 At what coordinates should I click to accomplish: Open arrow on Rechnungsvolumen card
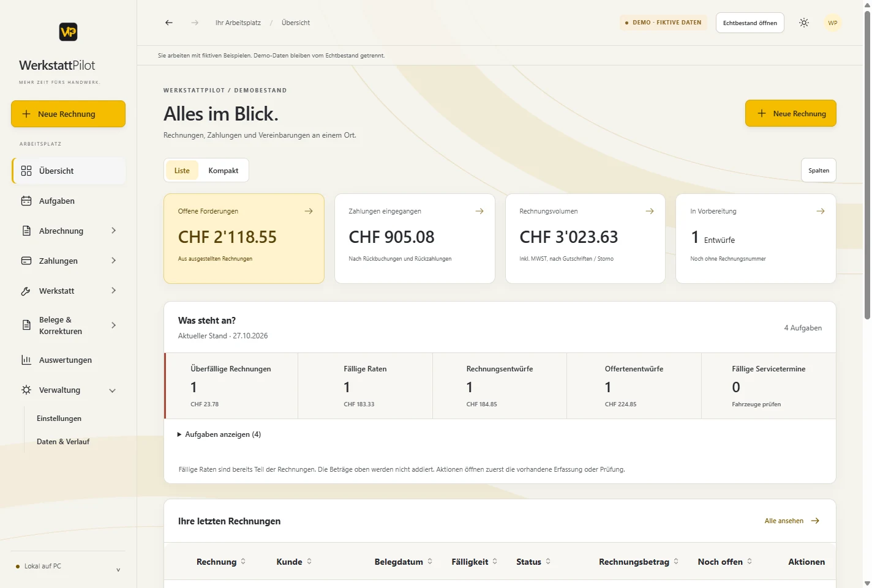[x=650, y=211]
